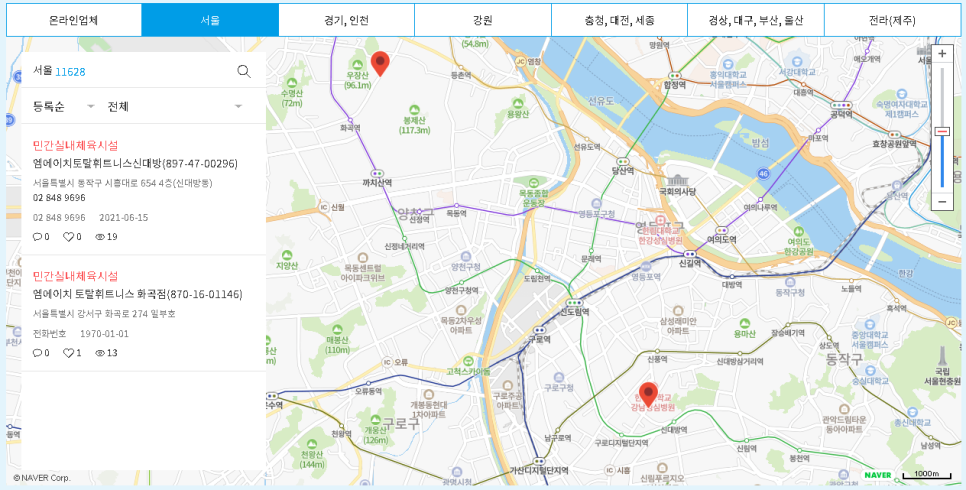Click 신길역 station marker on map

(x=689, y=253)
